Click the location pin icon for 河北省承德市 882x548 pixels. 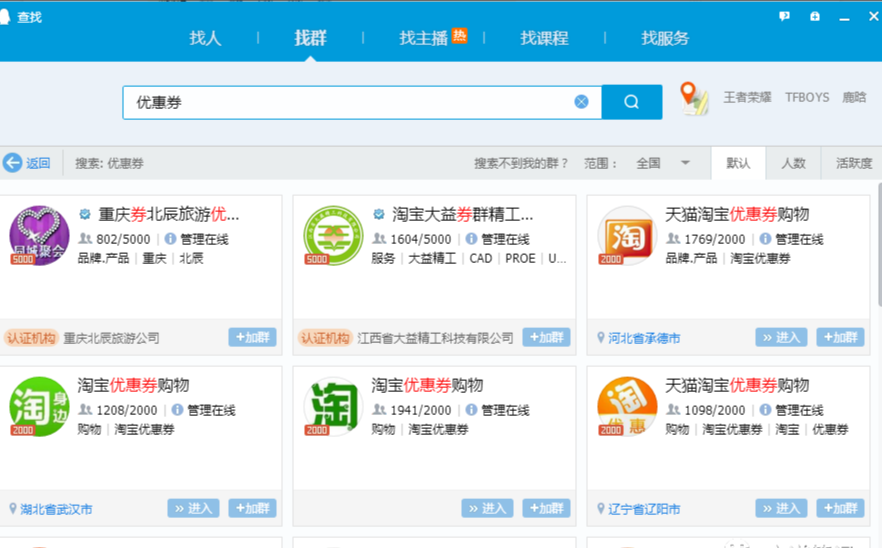click(601, 338)
